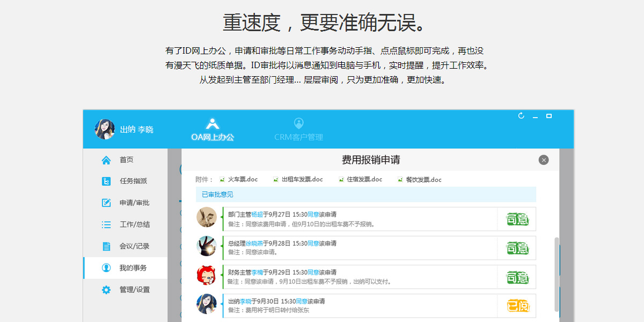Viewport: 644px width, 322px height.
Task: Open the OA网上办公 tab
Action: tap(213, 130)
